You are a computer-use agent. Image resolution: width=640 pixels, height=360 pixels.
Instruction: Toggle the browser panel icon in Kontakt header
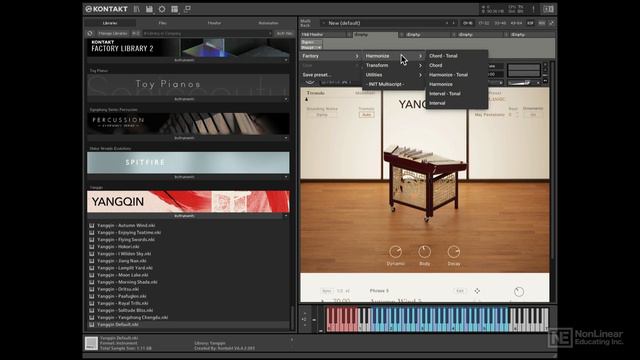click(137, 9)
